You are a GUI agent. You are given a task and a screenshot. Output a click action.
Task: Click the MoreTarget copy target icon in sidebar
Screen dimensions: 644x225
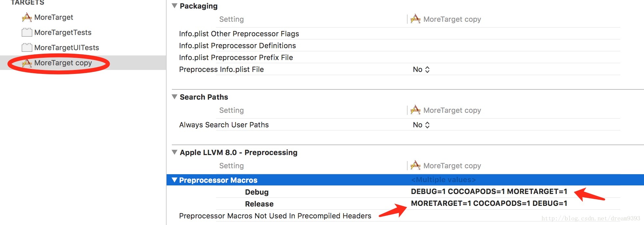coord(27,63)
